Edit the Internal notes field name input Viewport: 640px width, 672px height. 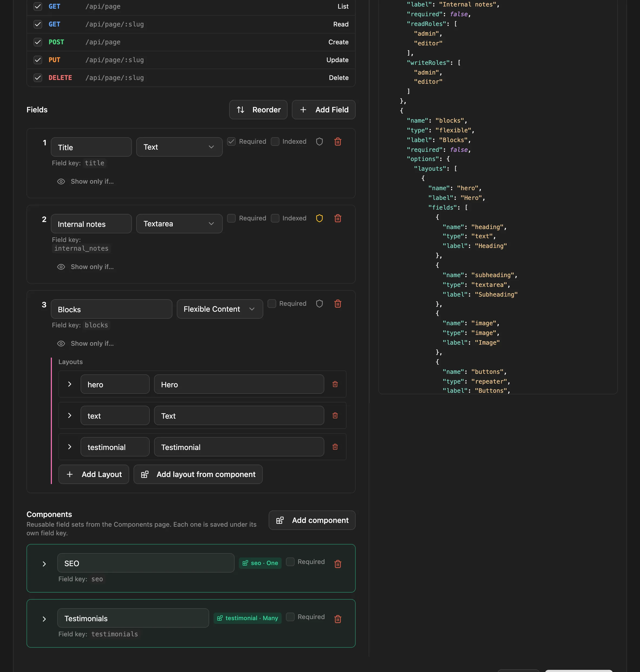91,224
